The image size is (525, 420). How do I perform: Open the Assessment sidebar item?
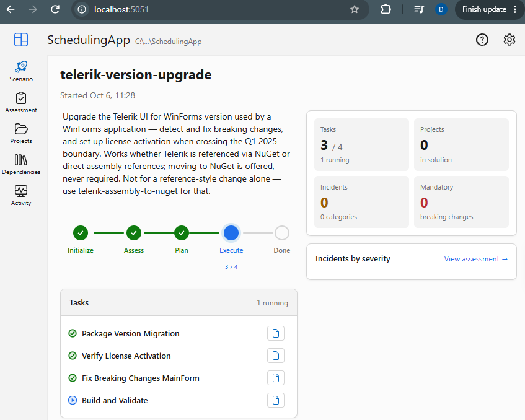21,102
